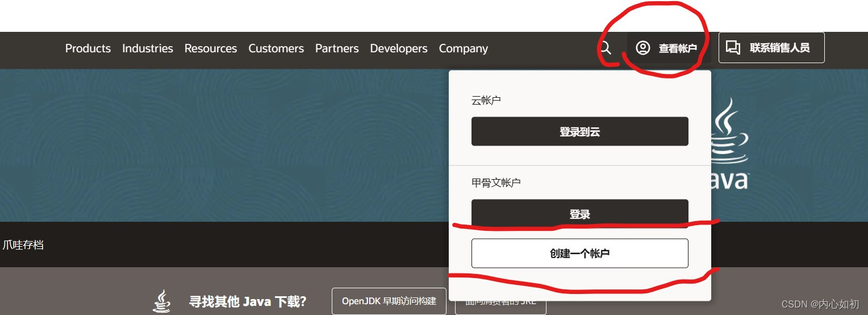Click the 查看帐户 account button
Viewport: 868px width, 315px height.
click(669, 48)
